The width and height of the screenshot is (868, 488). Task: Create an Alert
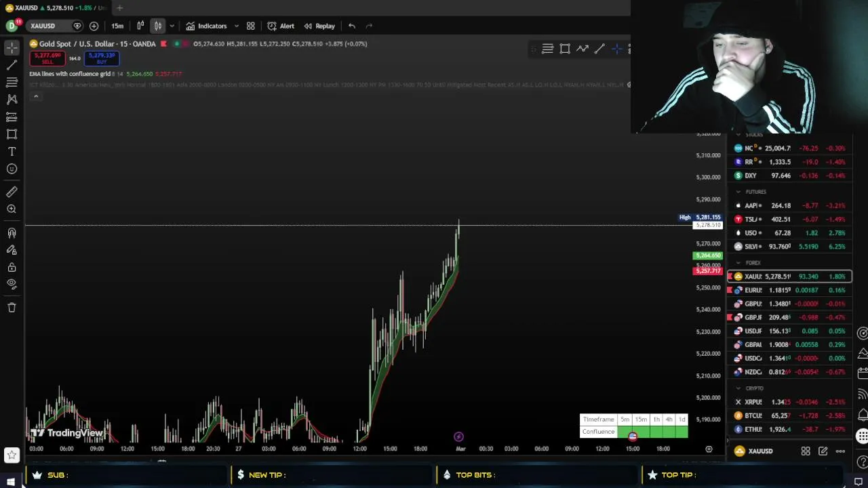coord(281,26)
